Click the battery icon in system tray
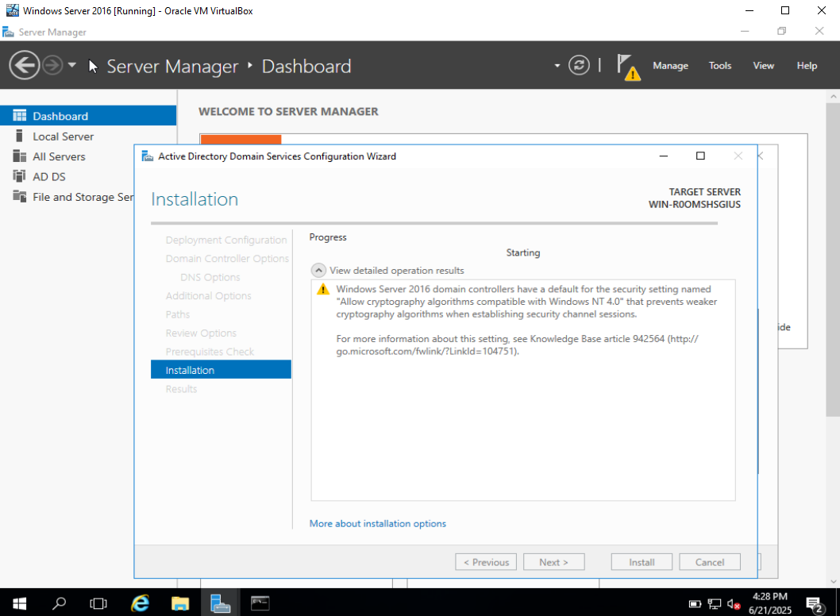 [695, 604]
